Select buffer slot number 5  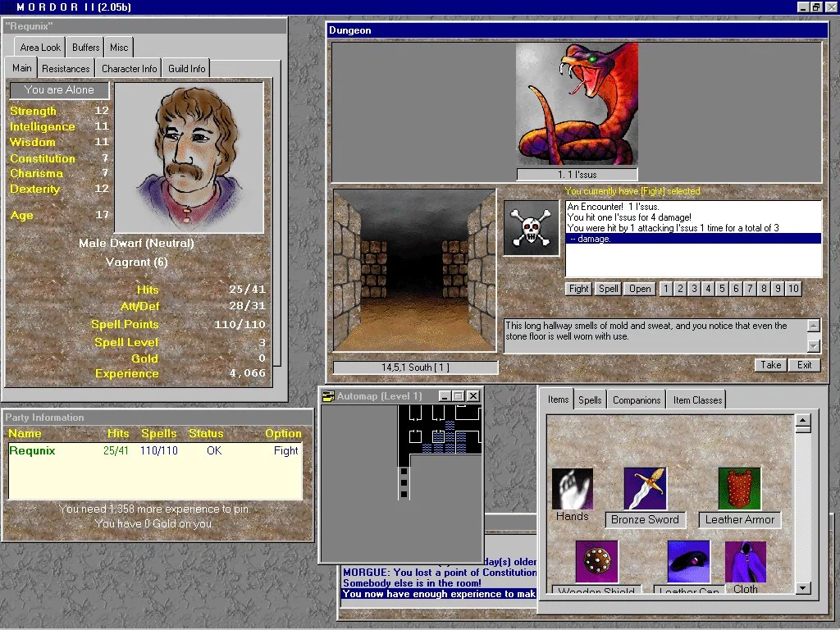pyautogui.click(x=722, y=289)
